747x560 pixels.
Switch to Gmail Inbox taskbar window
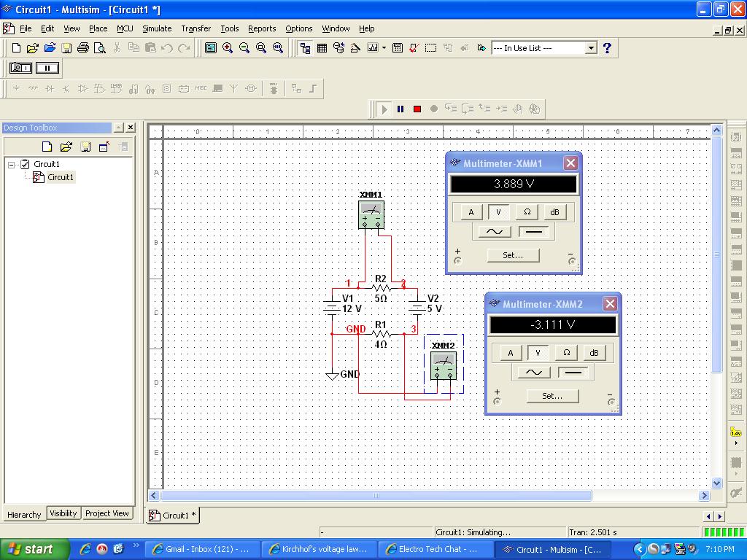[x=202, y=550]
